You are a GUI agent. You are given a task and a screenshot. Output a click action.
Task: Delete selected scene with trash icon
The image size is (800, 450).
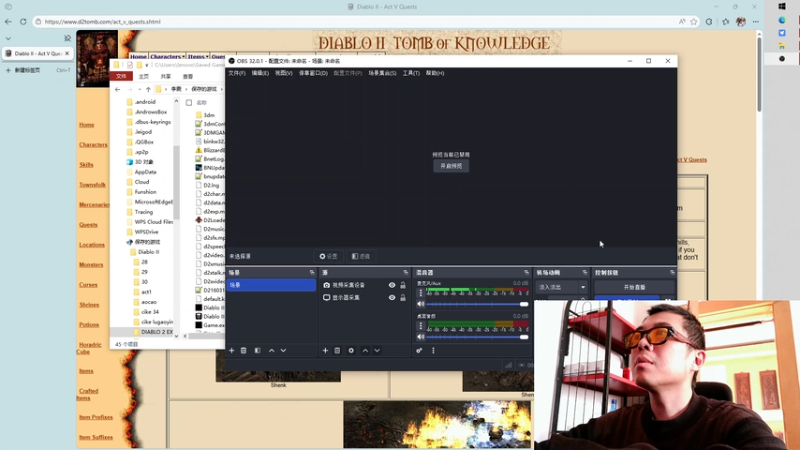(244, 351)
